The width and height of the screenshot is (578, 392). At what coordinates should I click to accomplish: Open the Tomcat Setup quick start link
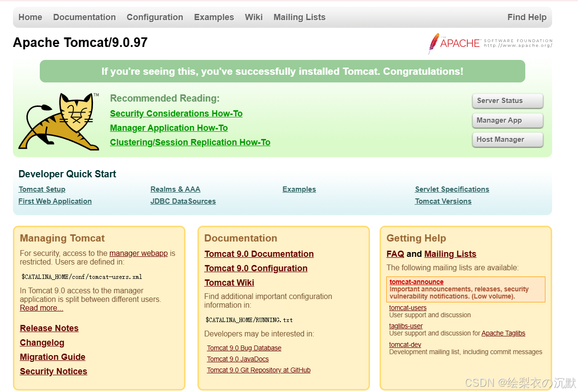coord(42,189)
